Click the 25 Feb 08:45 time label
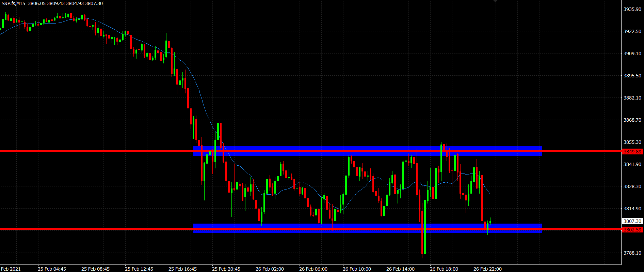644x272 pixels. (95, 269)
